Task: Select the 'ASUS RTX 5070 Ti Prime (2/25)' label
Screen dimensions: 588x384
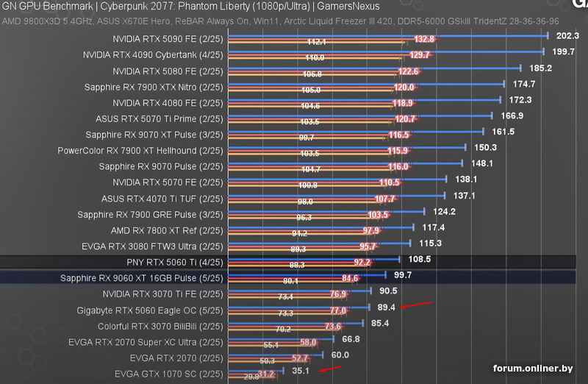Action: pos(159,119)
